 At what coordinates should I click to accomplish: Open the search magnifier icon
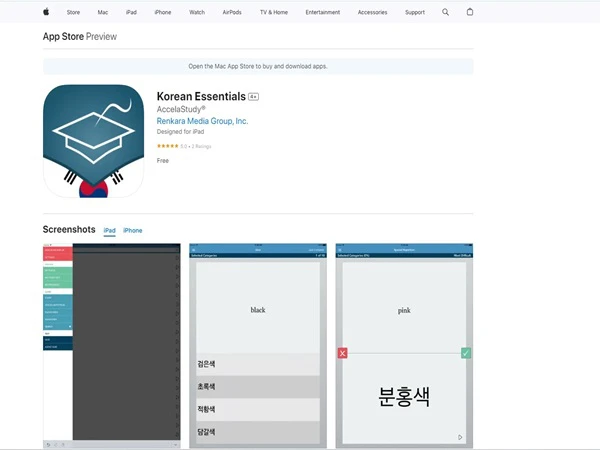pos(445,12)
